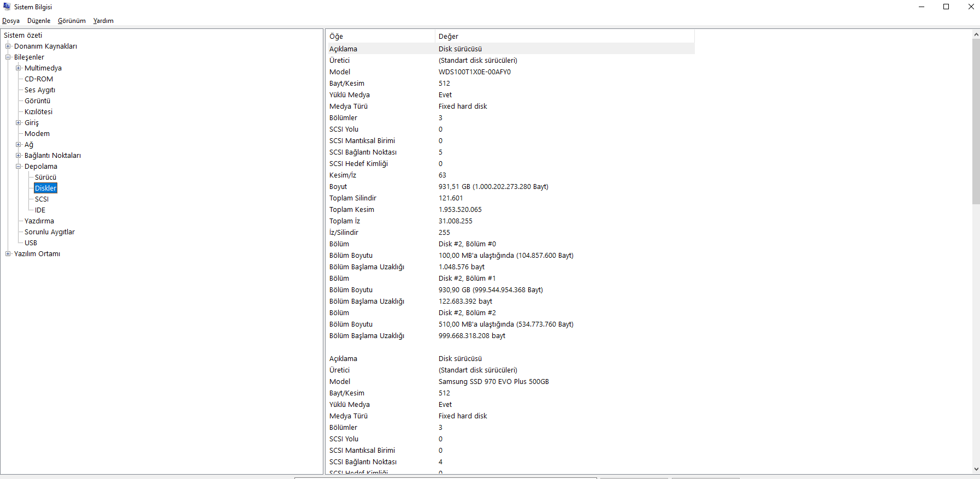Image resolution: width=980 pixels, height=479 pixels.
Task: Select the Kesim/İz row
Action: [x=510, y=175]
